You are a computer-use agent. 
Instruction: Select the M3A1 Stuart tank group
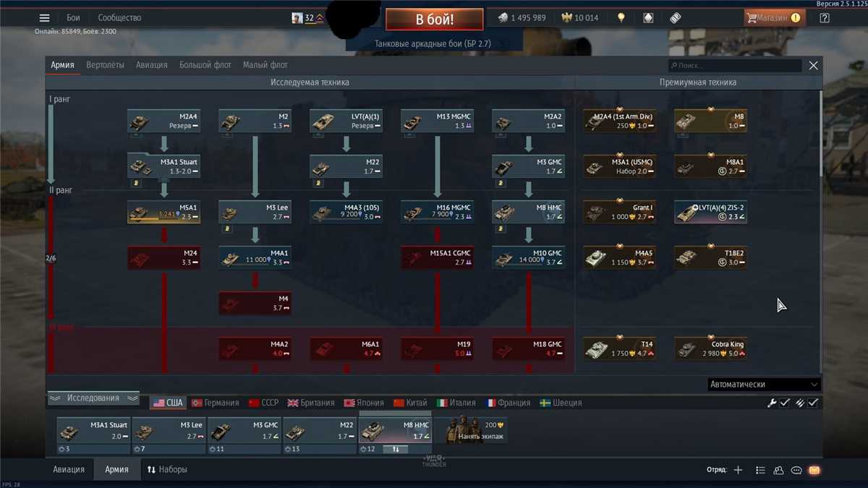coord(163,166)
